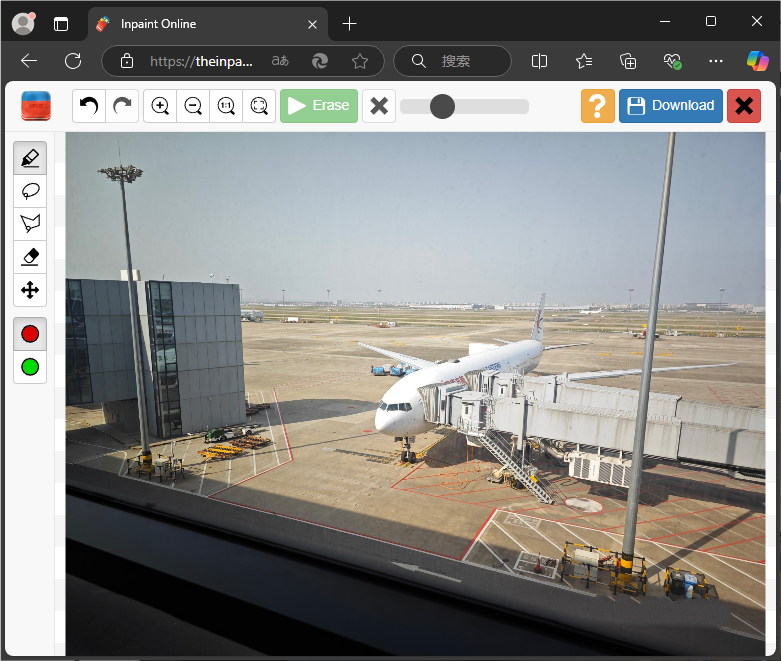Undo the last action
Image resolution: width=781 pixels, height=661 pixels.
89,105
